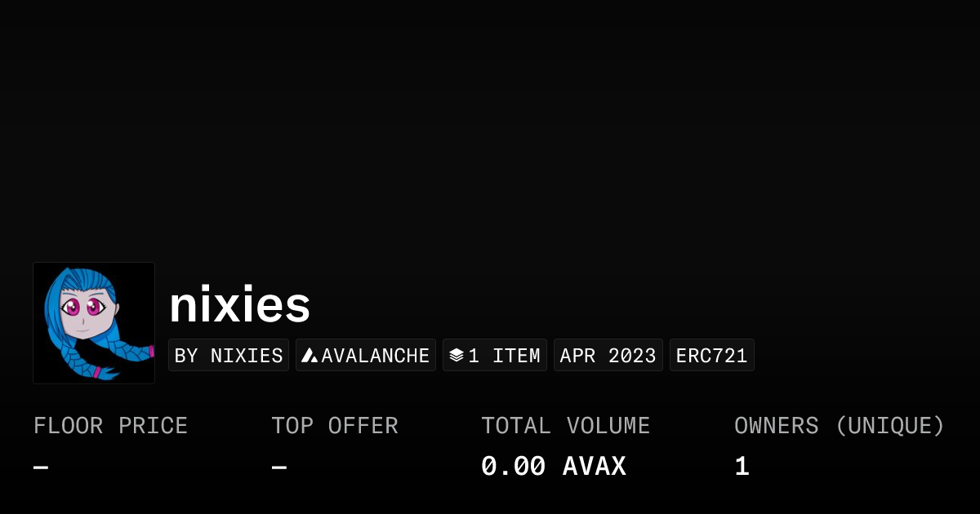Click the 0.00 AVAX volume value
The image size is (980, 514).
[x=553, y=467]
